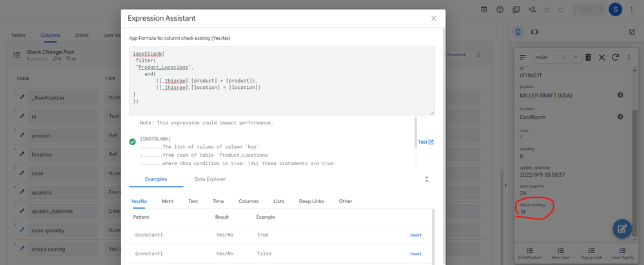644x265 pixels.
Task: Open the Other examples category
Action: (346, 201)
